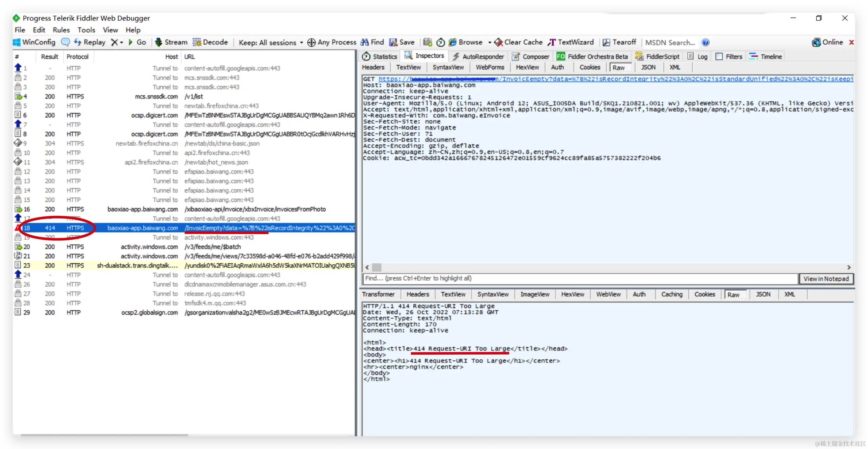The height and width of the screenshot is (449, 868).
Task: Click the Clear Cache toolbar icon
Action: [498, 42]
